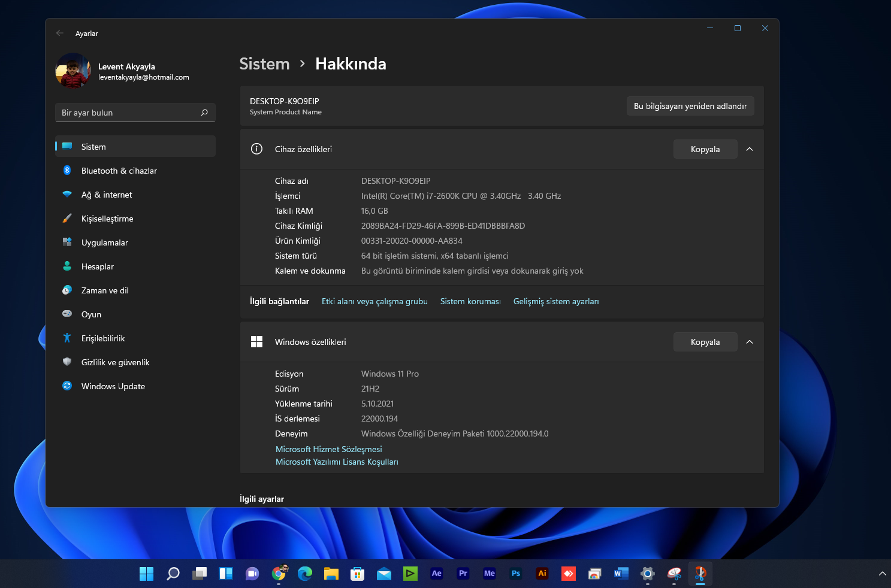This screenshot has width=891, height=588.
Task: Launch Adobe Photoshop (Ps)
Action: (x=516, y=574)
